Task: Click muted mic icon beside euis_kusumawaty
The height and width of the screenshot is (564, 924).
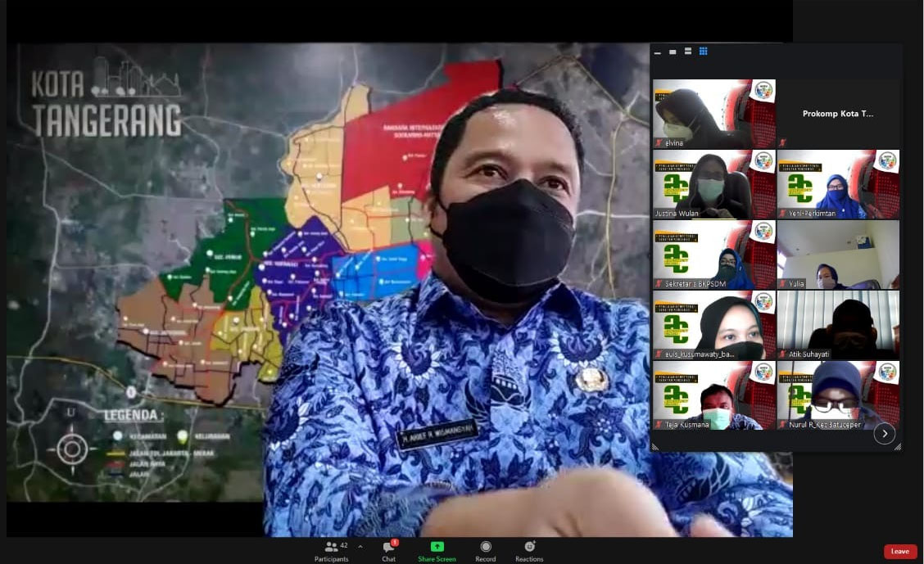Action: (659, 354)
